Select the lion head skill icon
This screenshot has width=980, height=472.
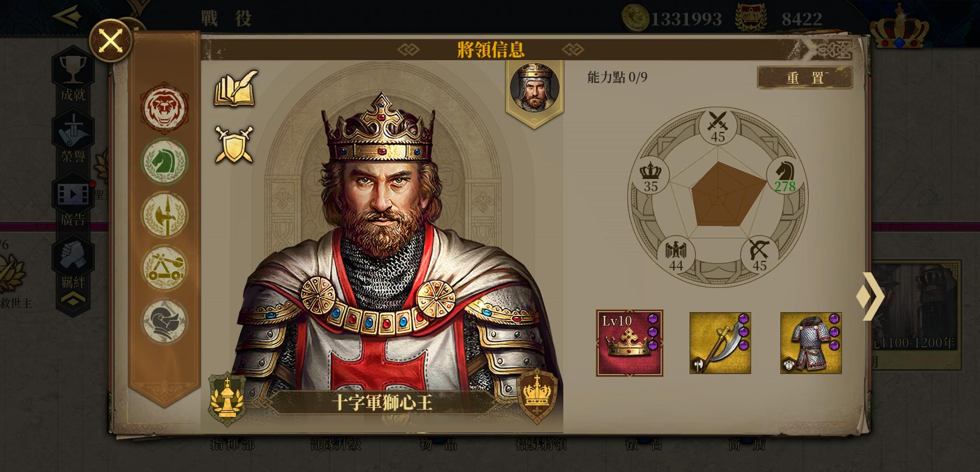tap(164, 108)
